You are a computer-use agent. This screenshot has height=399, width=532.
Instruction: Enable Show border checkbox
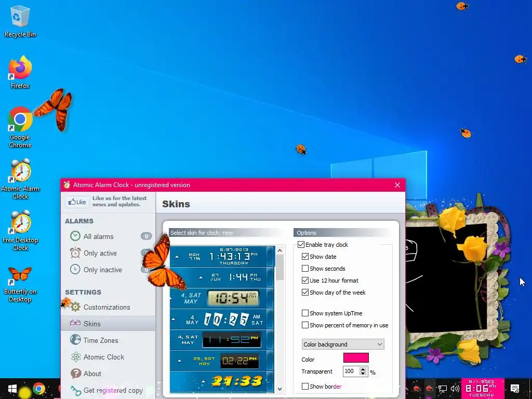point(305,386)
